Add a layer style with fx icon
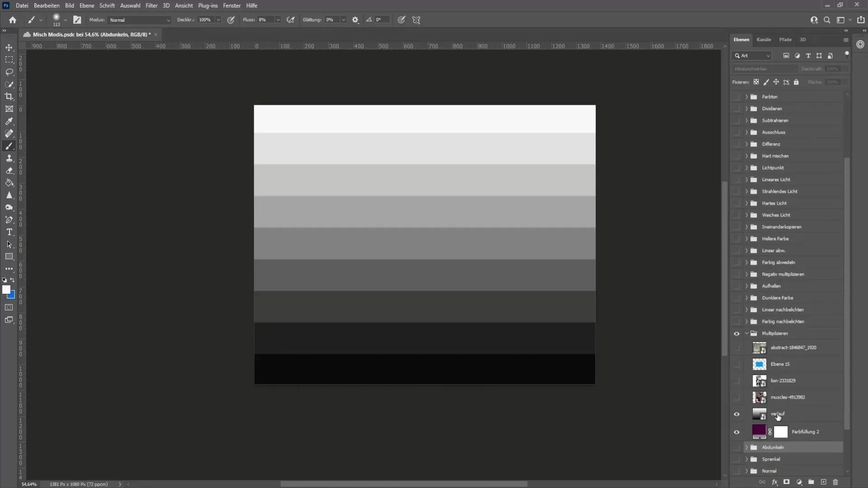868x488 pixels. tap(775, 482)
